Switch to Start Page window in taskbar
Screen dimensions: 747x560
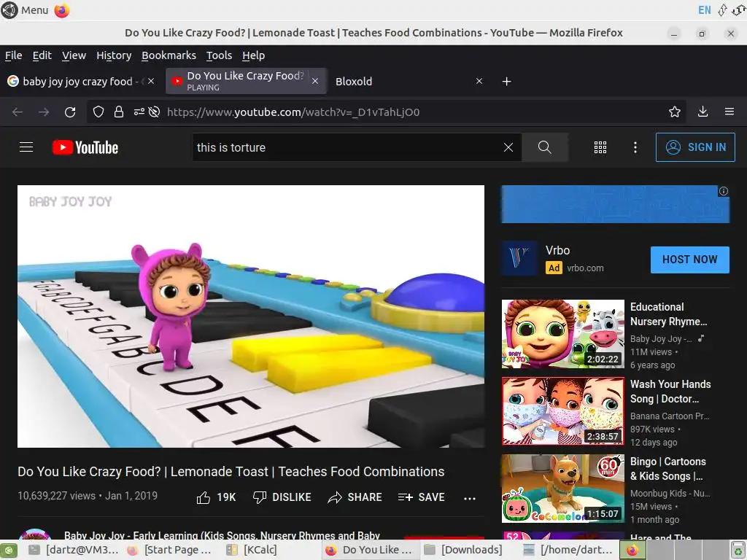pyautogui.click(x=171, y=550)
